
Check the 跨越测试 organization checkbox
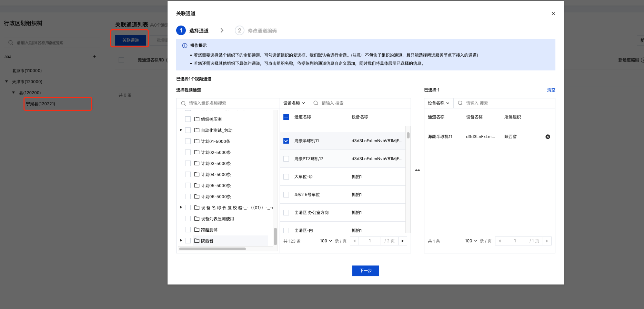point(188,230)
